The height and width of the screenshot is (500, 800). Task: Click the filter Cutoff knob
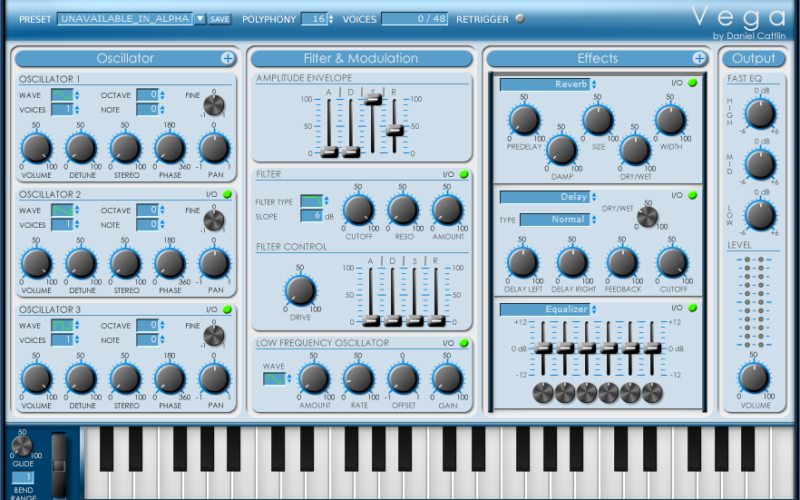(358, 210)
